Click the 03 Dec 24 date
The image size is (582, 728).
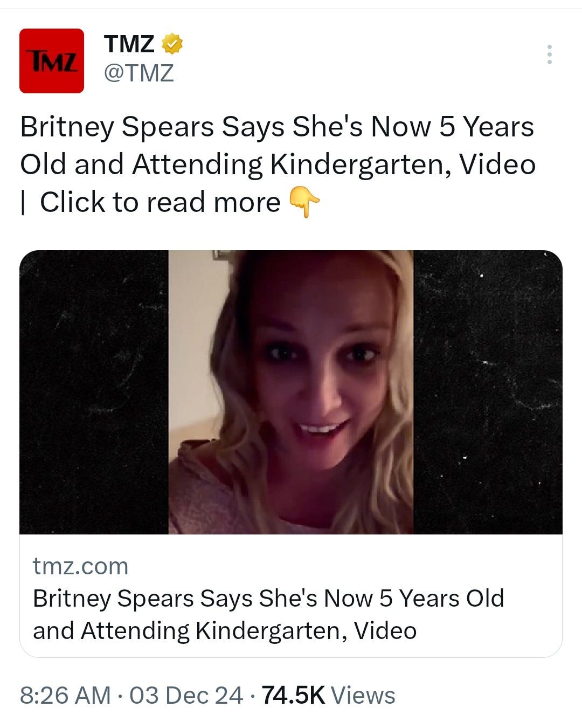186,695
